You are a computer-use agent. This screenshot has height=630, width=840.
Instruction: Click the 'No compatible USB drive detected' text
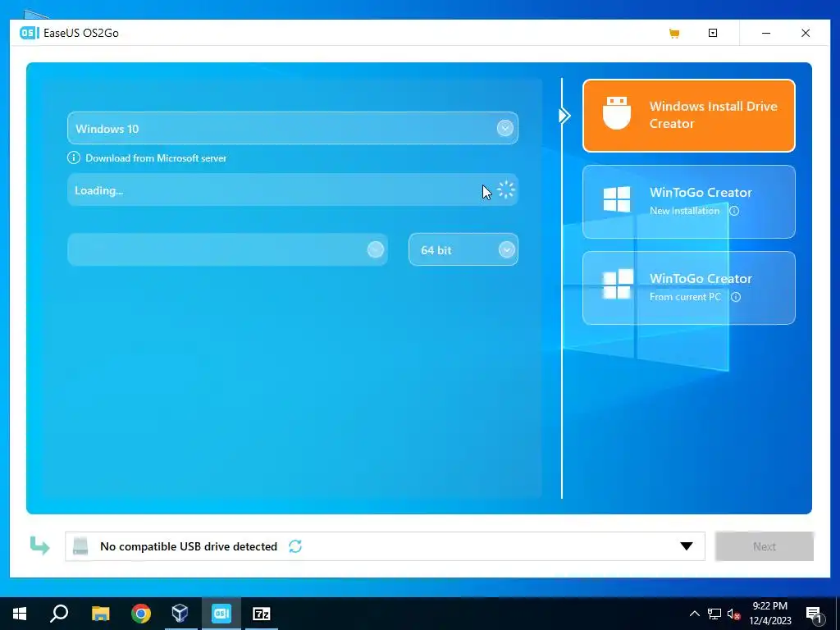pyautogui.click(x=189, y=546)
